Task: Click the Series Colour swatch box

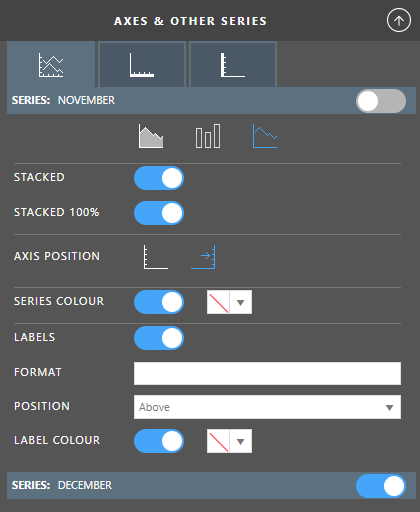Action: point(218,302)
